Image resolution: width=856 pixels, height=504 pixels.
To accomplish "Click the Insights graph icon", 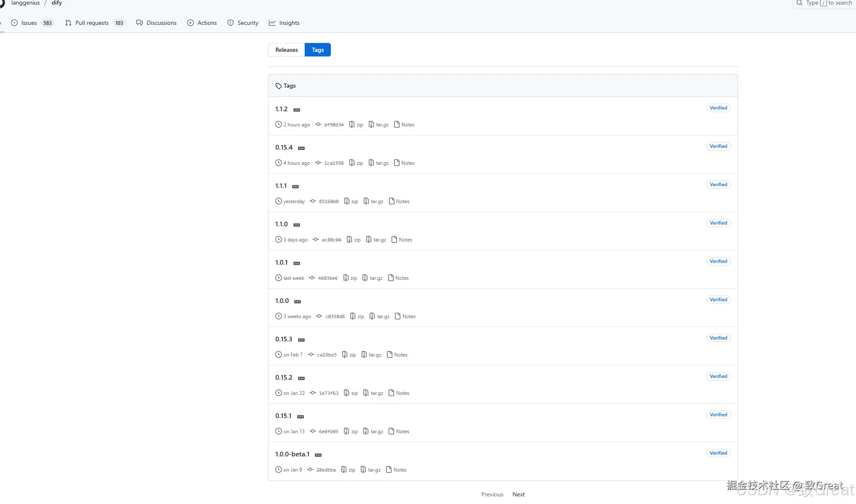I will 272,23.
